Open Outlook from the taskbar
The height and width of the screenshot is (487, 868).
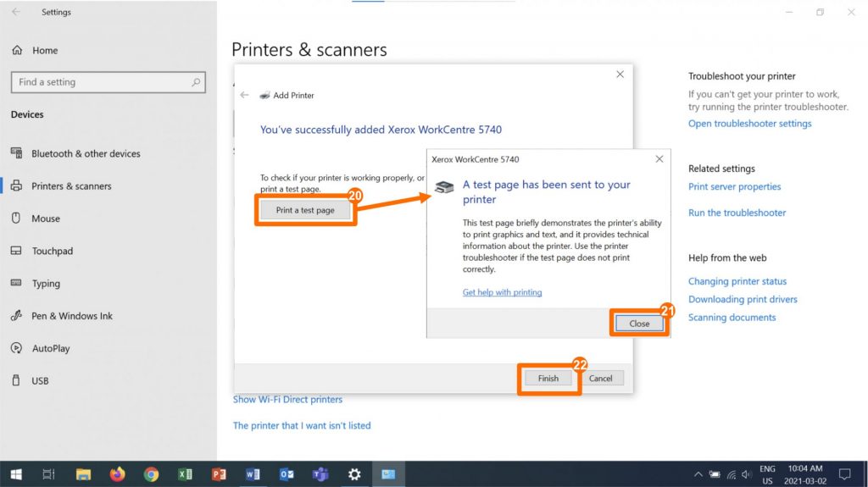287,474
